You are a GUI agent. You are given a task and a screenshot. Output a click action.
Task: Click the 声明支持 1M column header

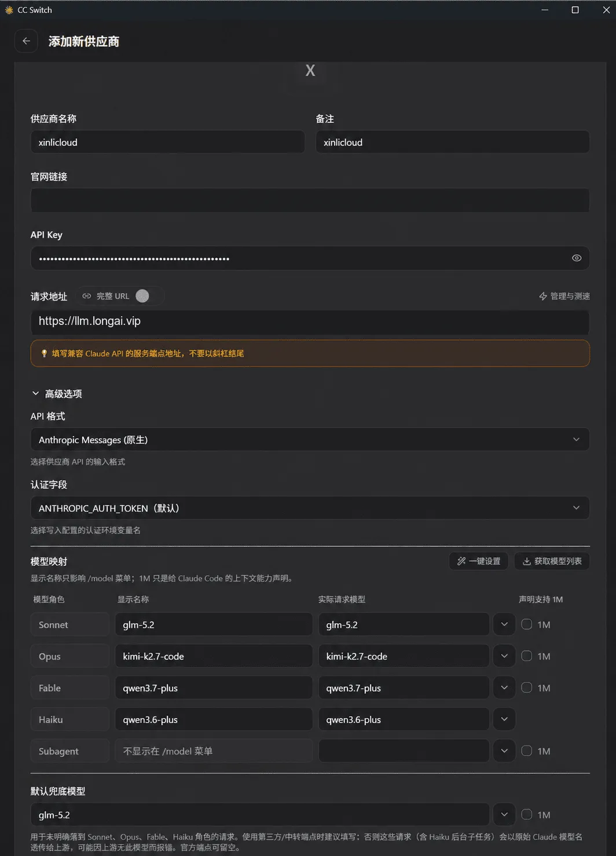tap(541, 599)
